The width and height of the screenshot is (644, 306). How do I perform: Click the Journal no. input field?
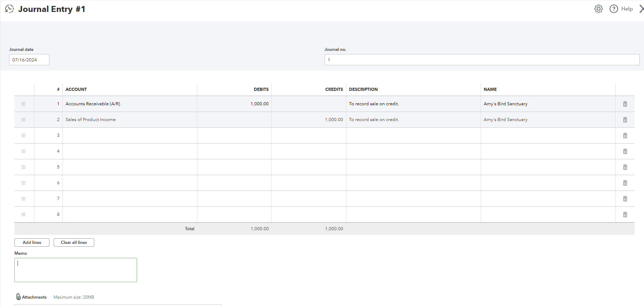[x=482, y=60]
